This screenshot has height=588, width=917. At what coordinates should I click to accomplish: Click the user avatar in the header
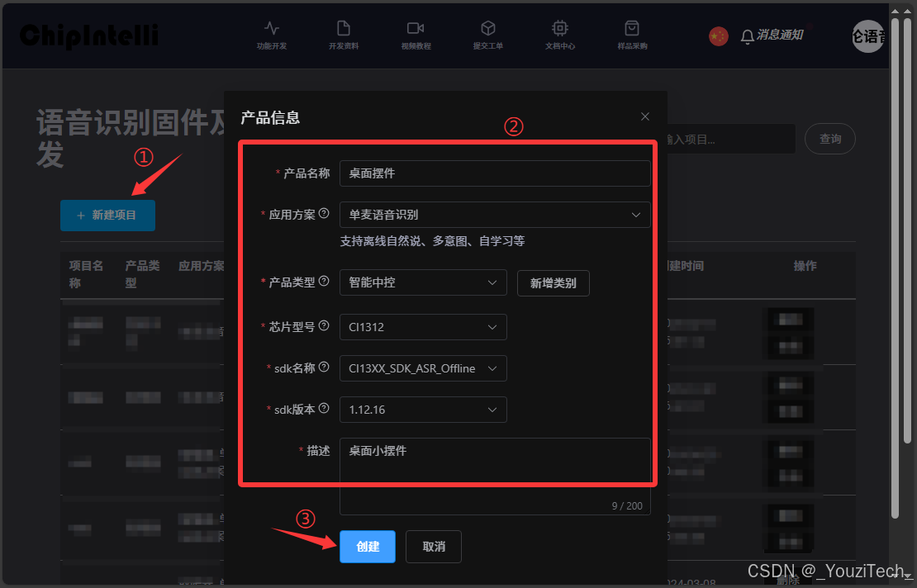coord(868,36)
